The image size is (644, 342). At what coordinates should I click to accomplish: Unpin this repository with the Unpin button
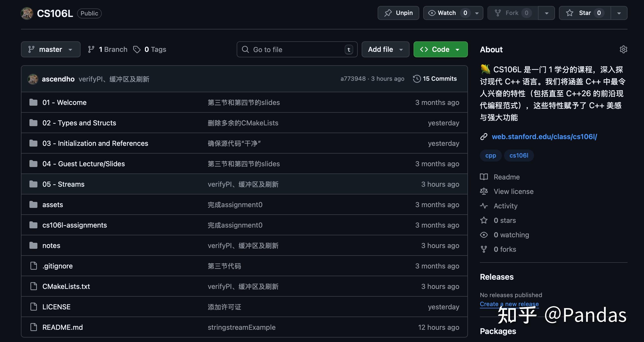pyautogui.click(x=398, y=13)
